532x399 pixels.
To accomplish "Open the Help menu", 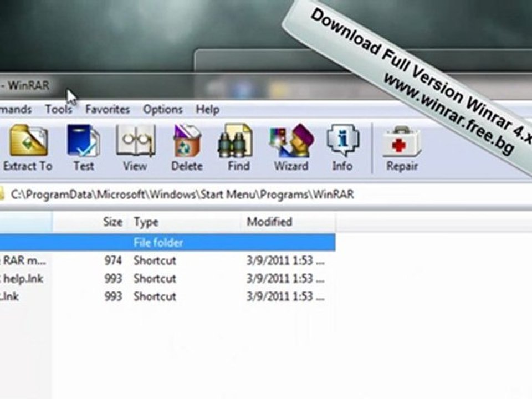I will [x=208, y=109].
